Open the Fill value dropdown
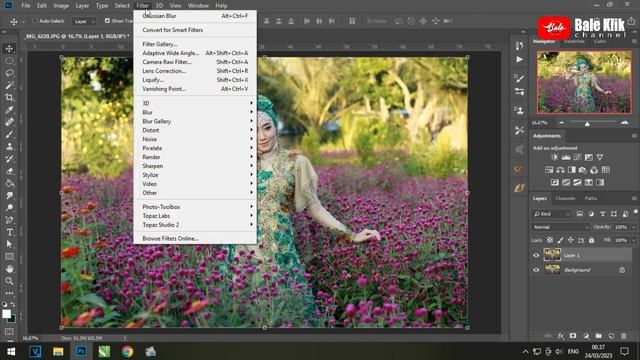 coord(634,240)
